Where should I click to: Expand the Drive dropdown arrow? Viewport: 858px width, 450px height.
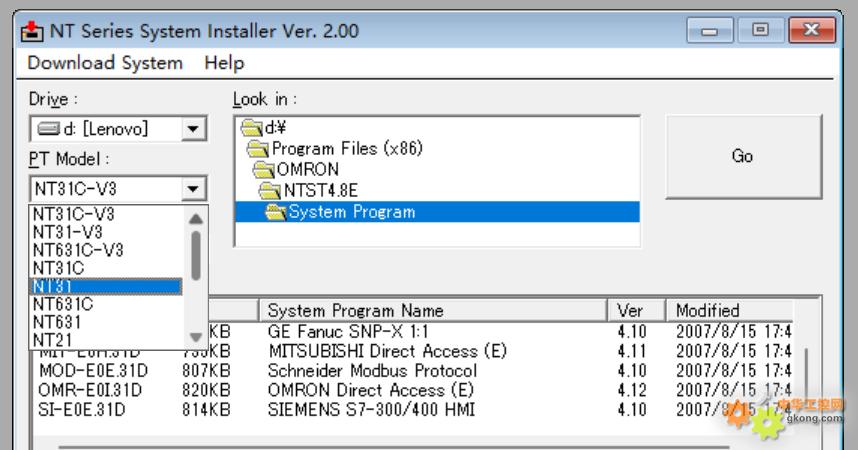193,129
